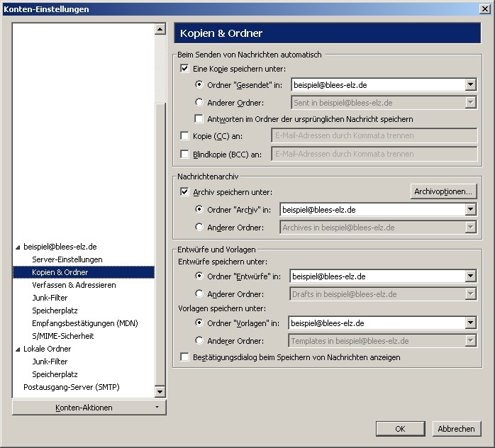The width and height of the screenshot is (495, 448).
Task: Click the Blindkopie (BCC) address input field
Action: (x=374, y=154)
